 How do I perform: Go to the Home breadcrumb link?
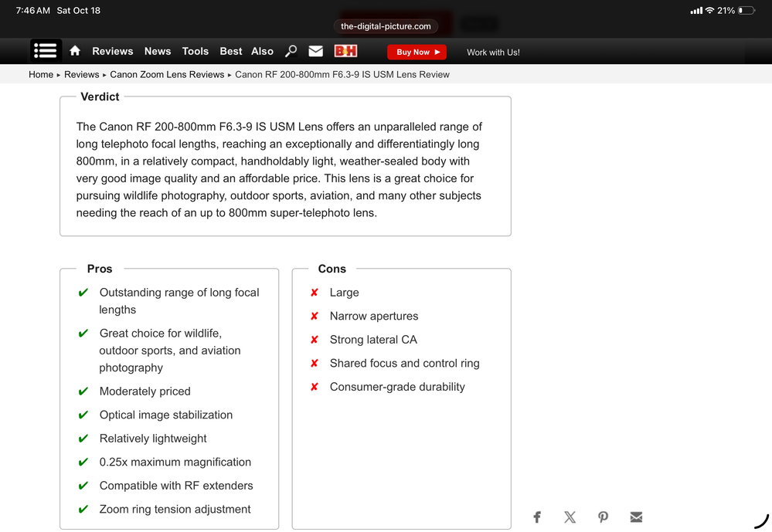(x=41, y=74)
